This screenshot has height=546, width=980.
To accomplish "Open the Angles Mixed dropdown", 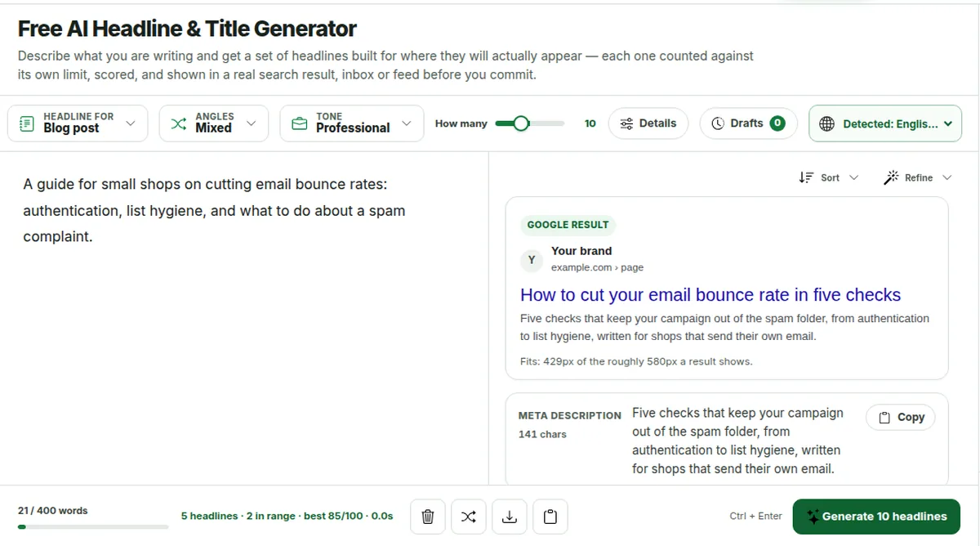I will pyautogui.click(x=213, y=123).
